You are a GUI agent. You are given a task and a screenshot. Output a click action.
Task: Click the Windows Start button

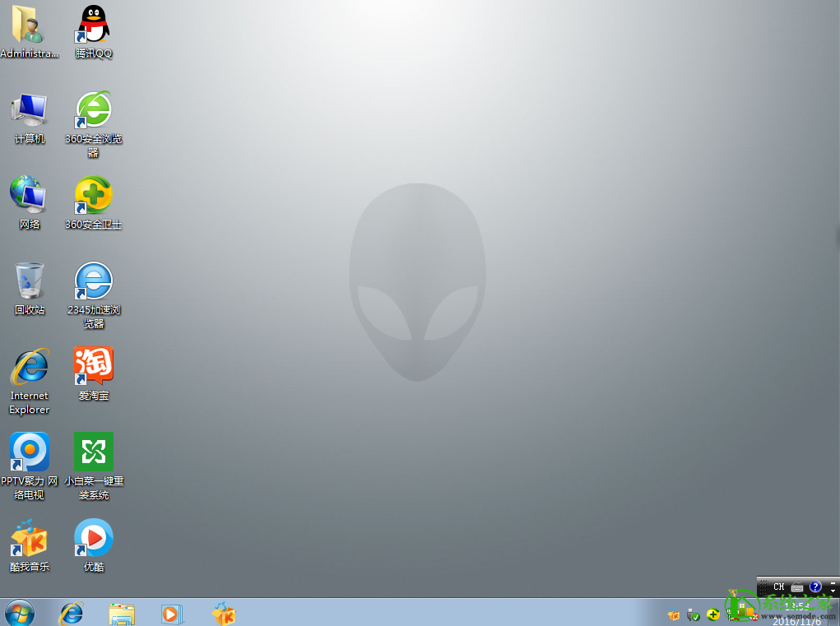tap(20, 613)
